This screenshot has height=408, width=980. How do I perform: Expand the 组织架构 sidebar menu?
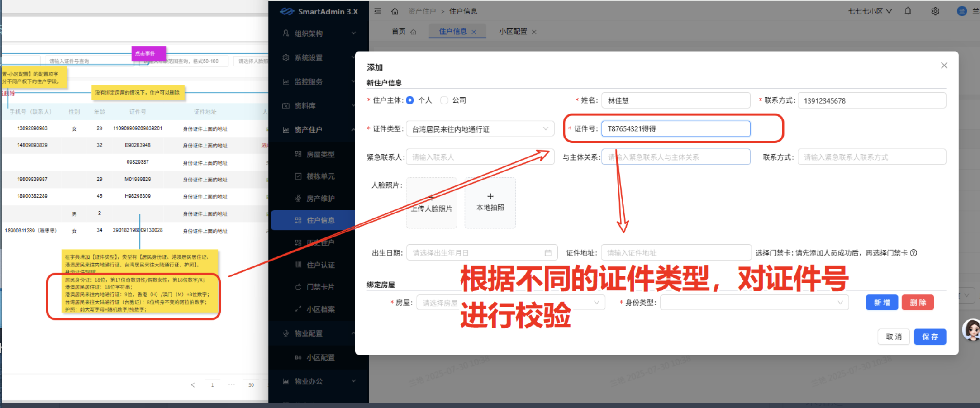pyautogui.click(x=319, y=33)
